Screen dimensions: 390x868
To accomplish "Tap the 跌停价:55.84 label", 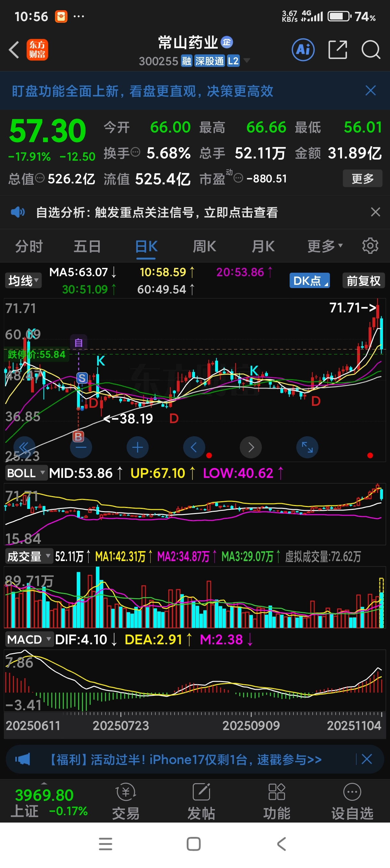I will coord(36,354).
